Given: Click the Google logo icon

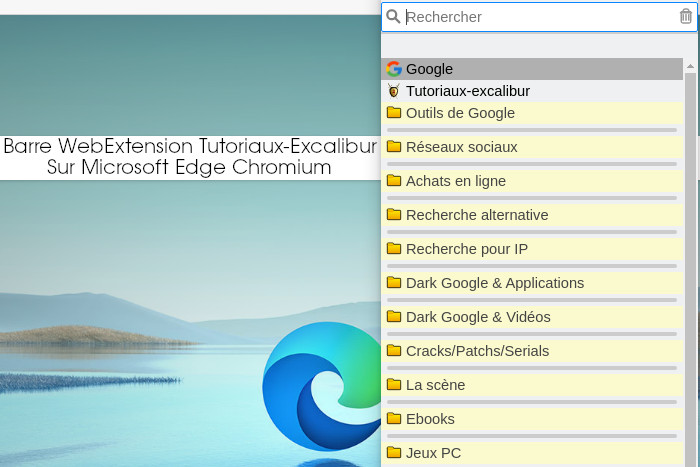Looking at the screenshot, I should [394, 69].
